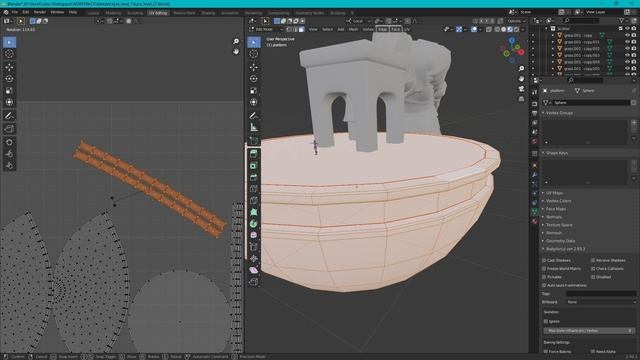
Task: Select the Poly Build tool
Action: 253,212
